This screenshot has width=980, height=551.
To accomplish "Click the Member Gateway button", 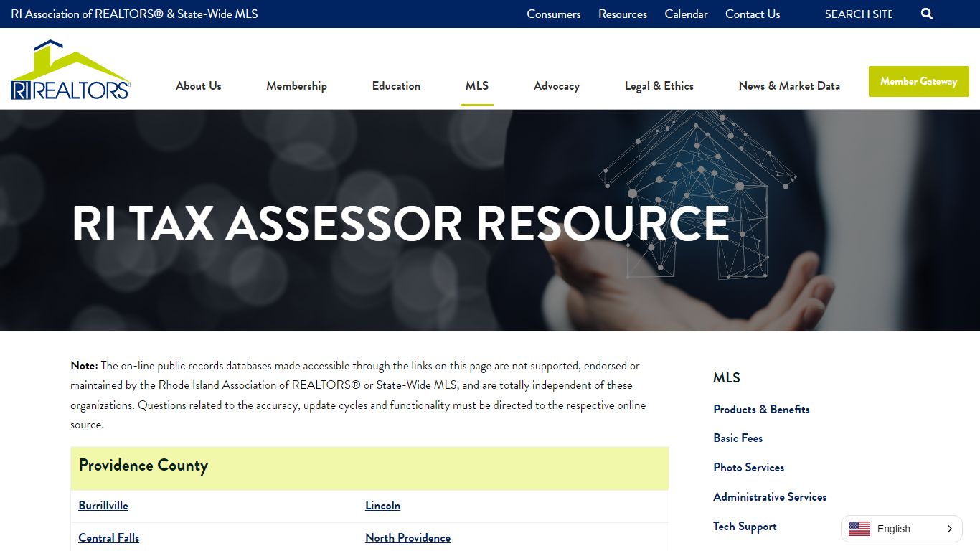I will coord(919,81).
